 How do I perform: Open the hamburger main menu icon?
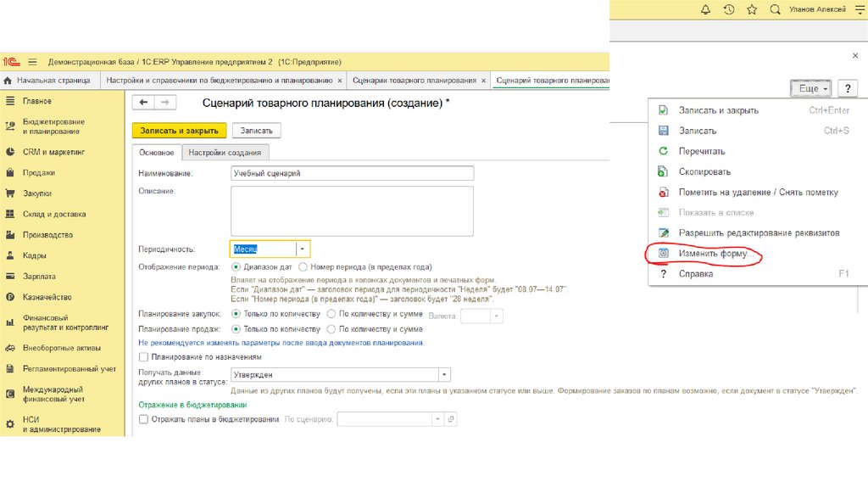[33, 62]
